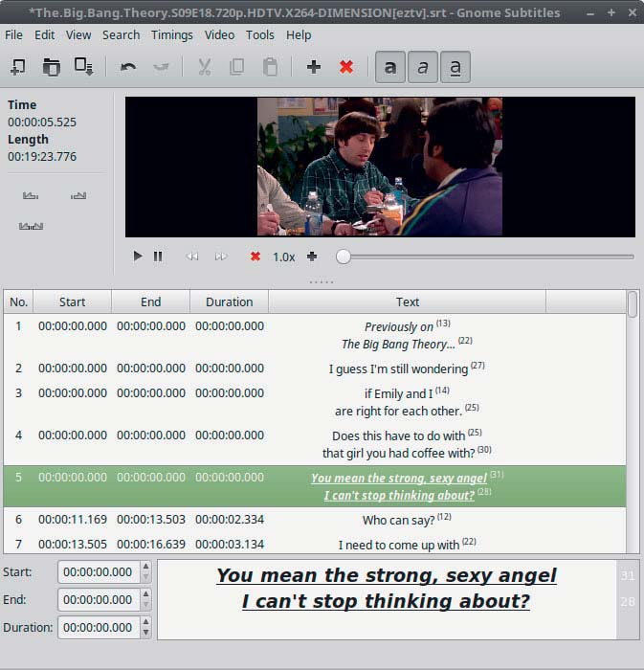Click the video preview frame
Image resolution: width=644 pixels, height=670 pixels.
tap(380, 167)
